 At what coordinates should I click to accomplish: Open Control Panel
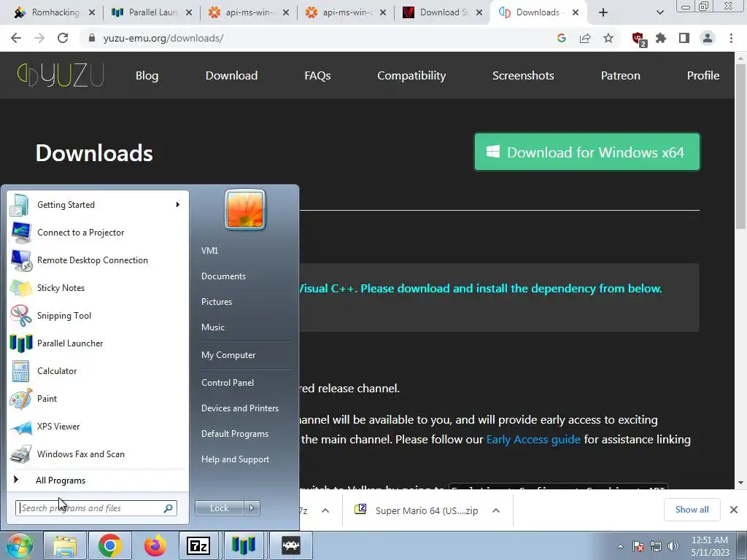(x=228, y=382)
